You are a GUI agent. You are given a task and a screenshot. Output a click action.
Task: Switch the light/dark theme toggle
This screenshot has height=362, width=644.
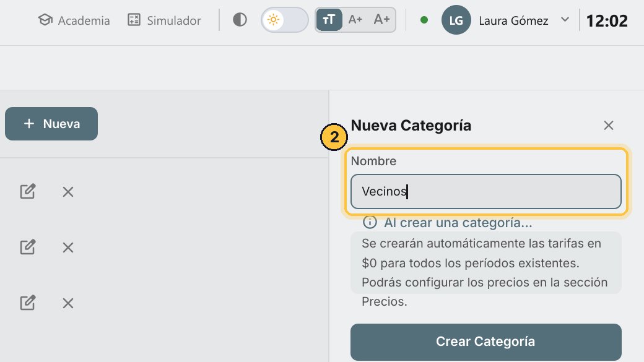point(285,20)
